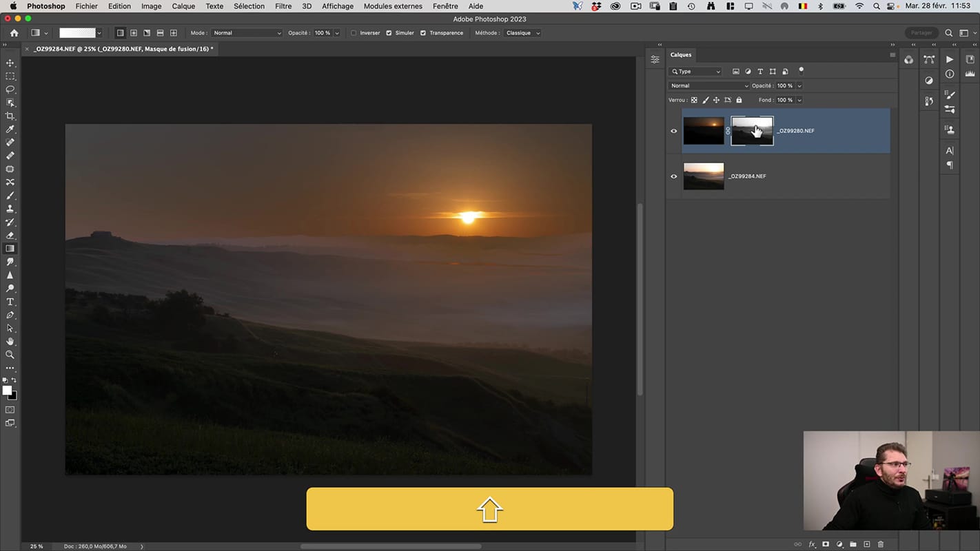Select the Eraser tool
This screenshot has height=551, width=980.
pyautogui.click(x=10, y=236)
